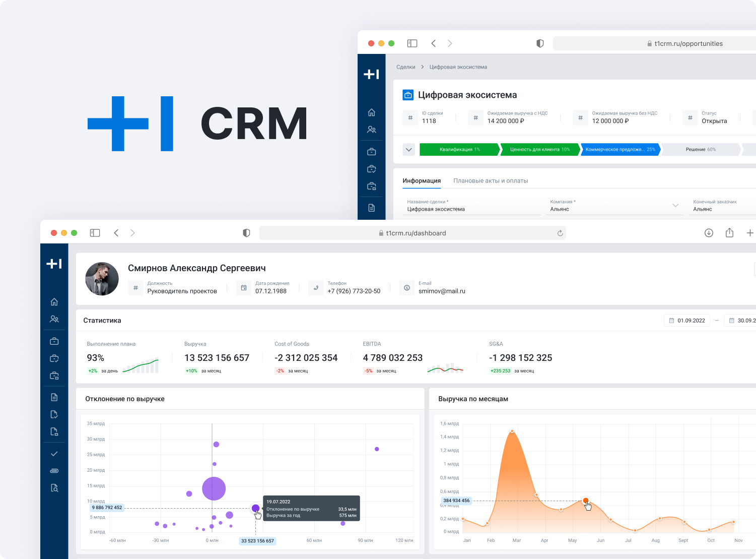Click Сделки breadcrumb link
The image size is (756, 559).
(x=406, y=67)
